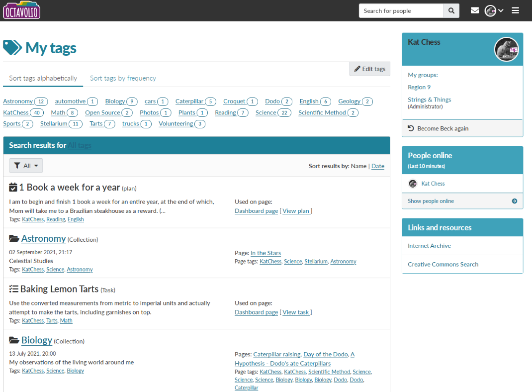Open the Strings & Things group

(429, 99)
